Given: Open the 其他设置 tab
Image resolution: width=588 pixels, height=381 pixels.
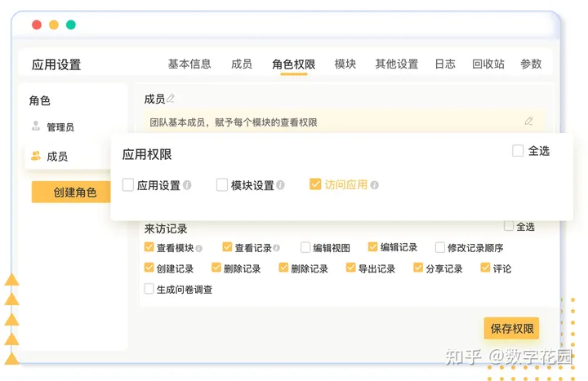Looking at the screenshot, I should coord(397,64).
